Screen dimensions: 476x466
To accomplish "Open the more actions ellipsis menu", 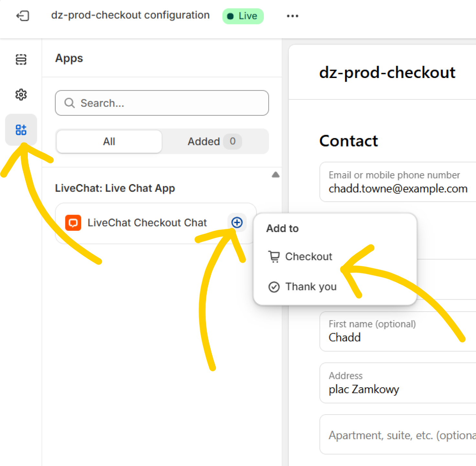I will (x=292, y=16).
